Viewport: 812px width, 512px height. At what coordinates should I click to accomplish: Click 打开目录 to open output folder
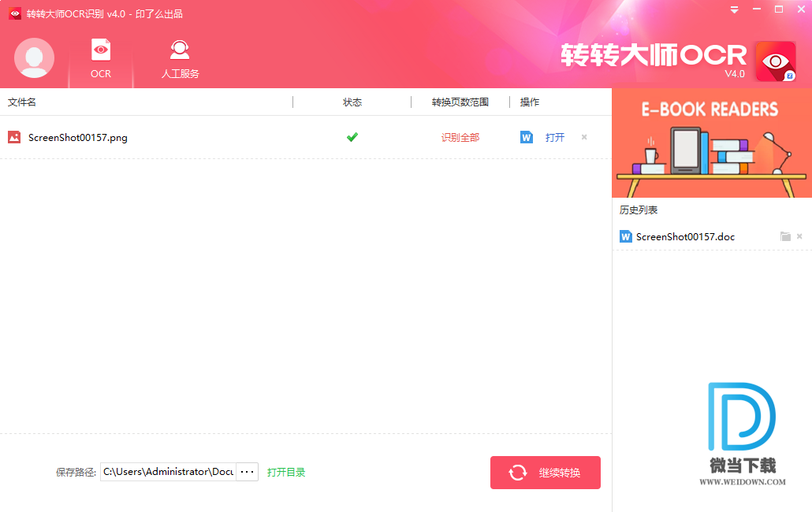click(286, 472)
